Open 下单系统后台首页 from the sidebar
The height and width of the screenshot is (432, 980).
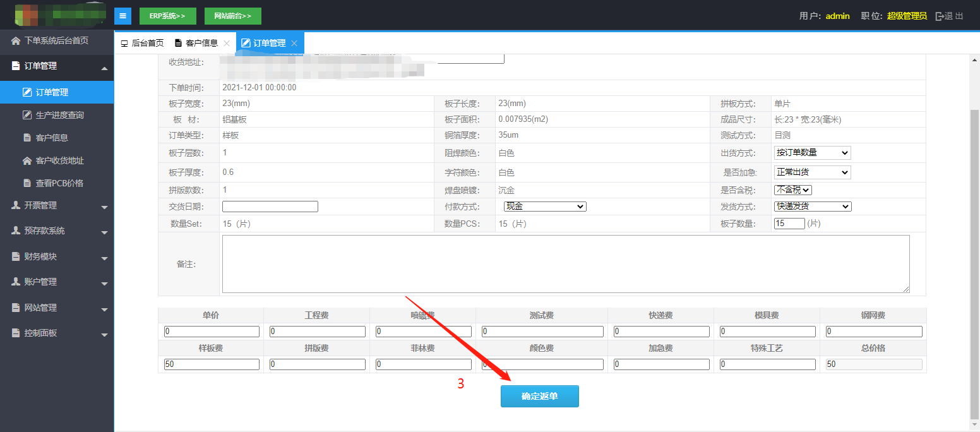tap(56, 40)
